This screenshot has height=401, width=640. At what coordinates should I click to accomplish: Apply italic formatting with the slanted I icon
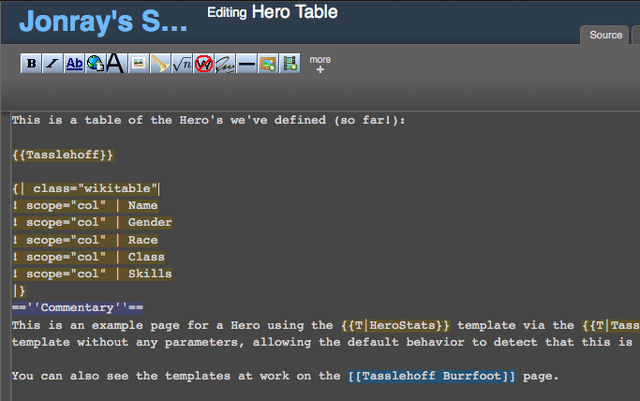[x=52, y=63]
